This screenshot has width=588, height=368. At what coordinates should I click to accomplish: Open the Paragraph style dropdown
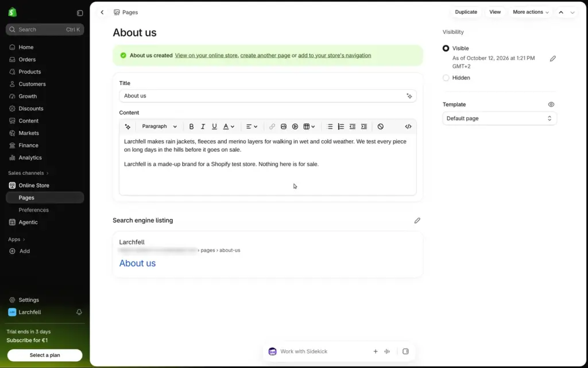click(160, 126)
